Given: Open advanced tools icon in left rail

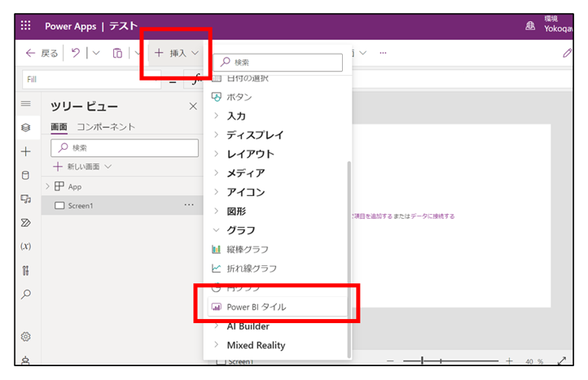Looking at the screenshot, I should click(25, 270).
